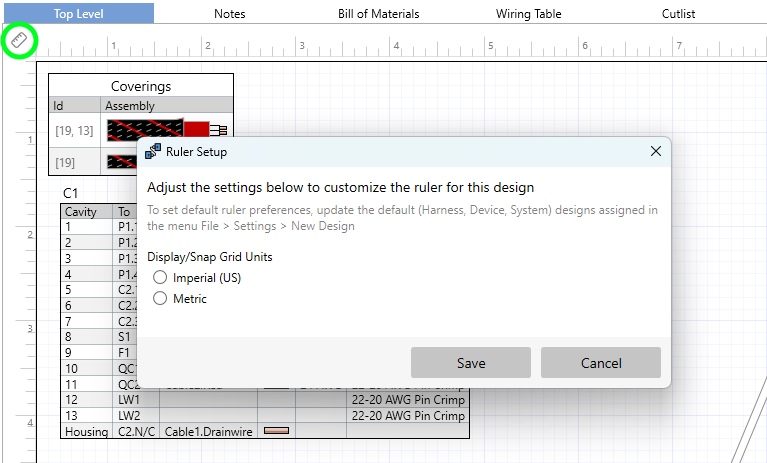Select the LW1 destination cell

(x=136, y=399)
